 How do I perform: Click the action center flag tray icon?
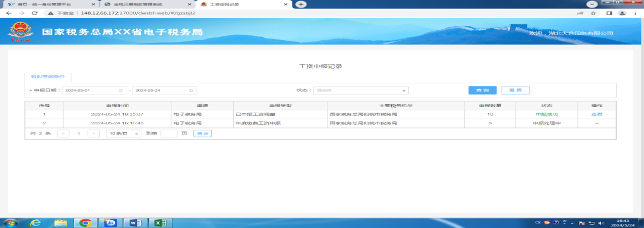pyautogui.click(x=581, y=222)
